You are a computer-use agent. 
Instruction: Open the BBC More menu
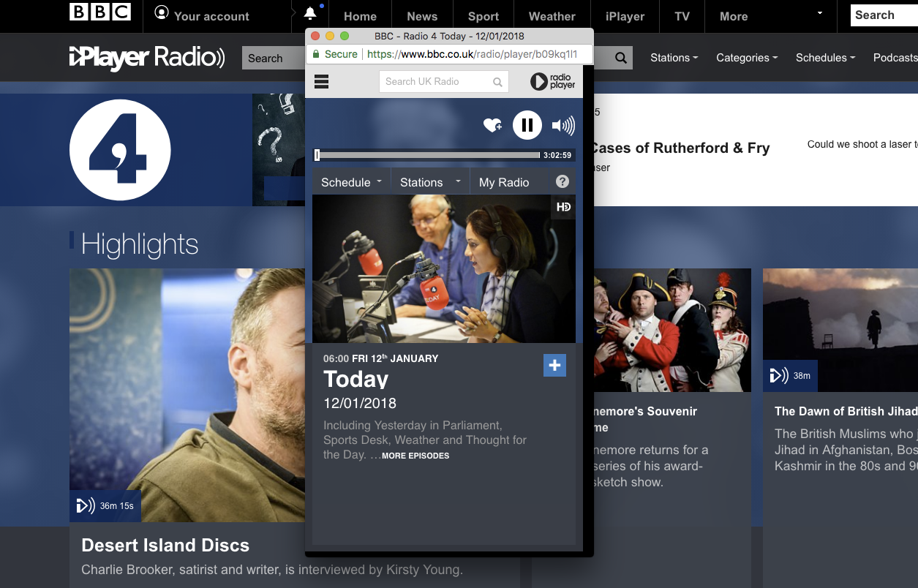coord(734,16)
